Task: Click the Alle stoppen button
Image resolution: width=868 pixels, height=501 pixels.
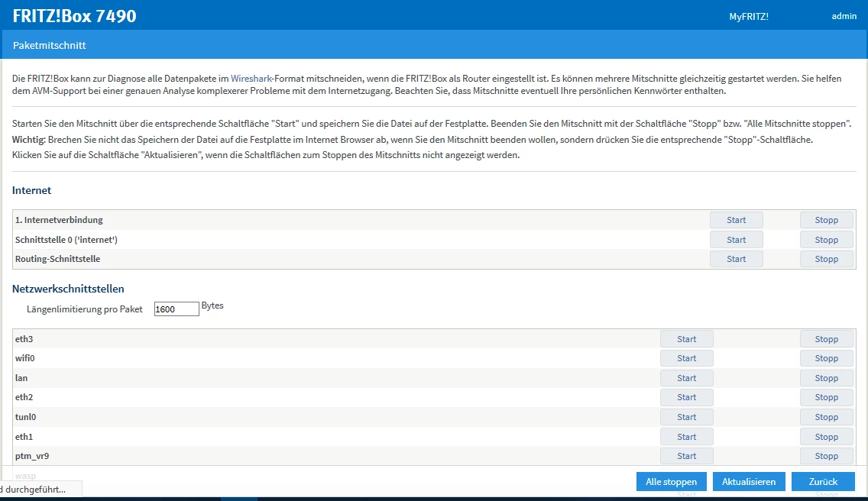Action: pos(671,482)
